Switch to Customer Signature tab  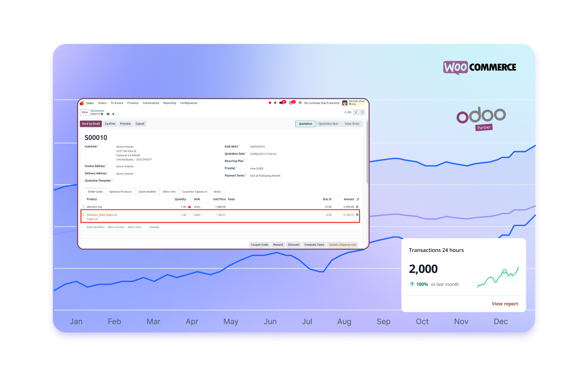(x=195, y=192)
